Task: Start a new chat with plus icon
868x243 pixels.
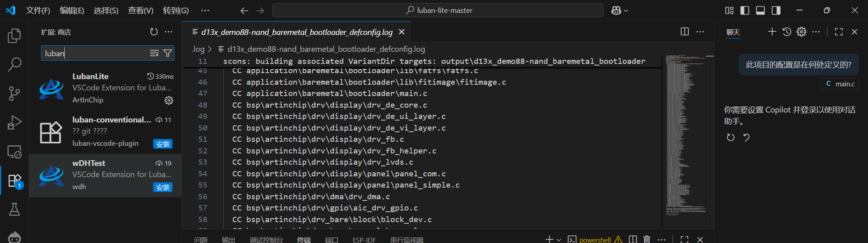Action: (772, 32)
